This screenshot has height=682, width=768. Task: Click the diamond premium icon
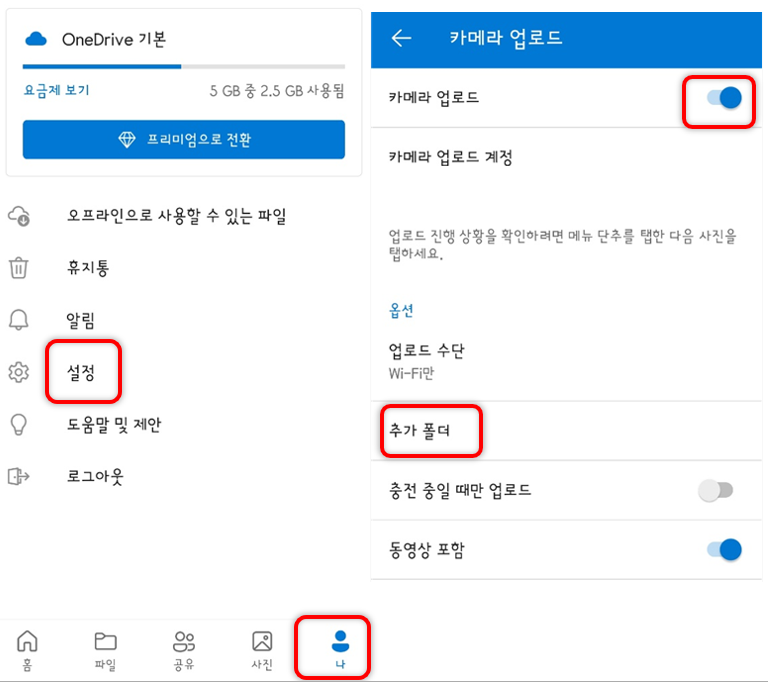[x=127, y=140]
